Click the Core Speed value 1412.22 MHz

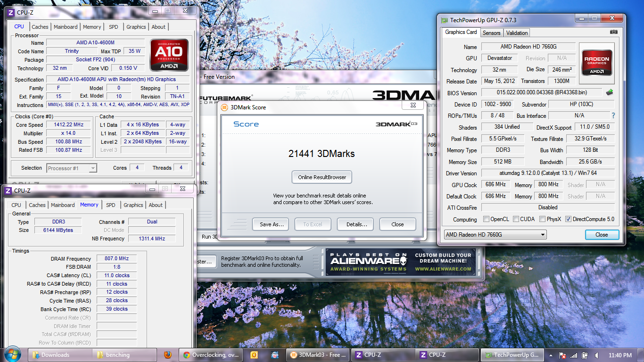[x=69, y=125]
